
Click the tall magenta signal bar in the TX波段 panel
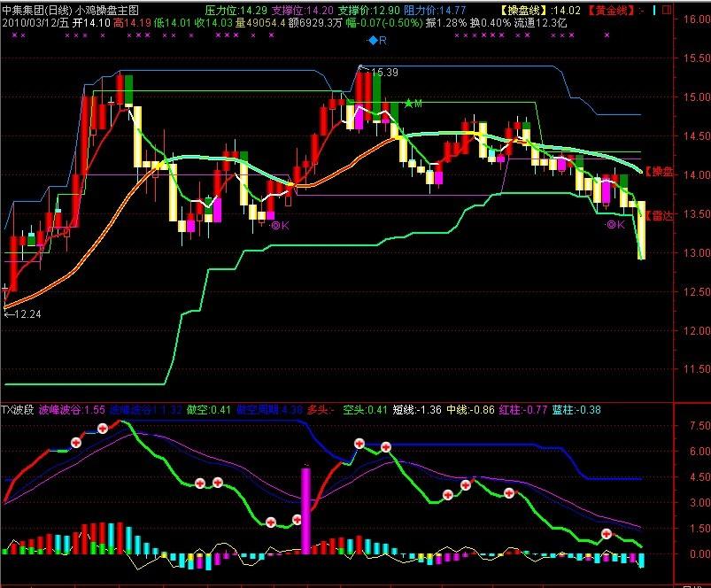coord(306,511)
